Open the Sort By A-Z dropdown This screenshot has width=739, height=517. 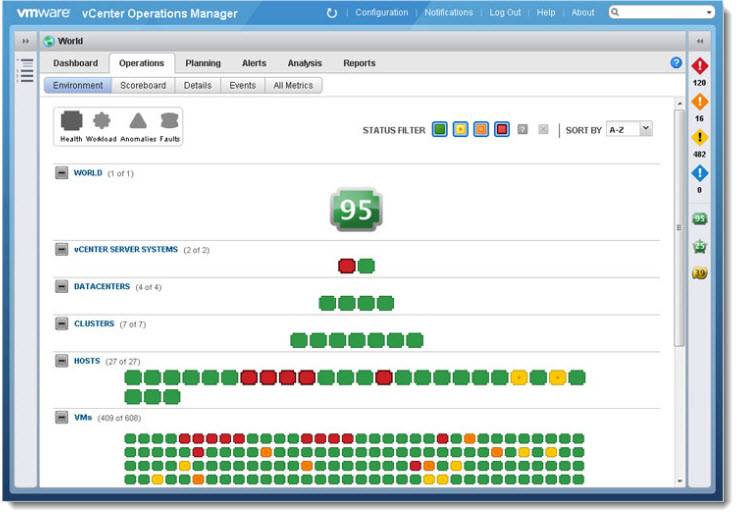click(x=629, y=129)
